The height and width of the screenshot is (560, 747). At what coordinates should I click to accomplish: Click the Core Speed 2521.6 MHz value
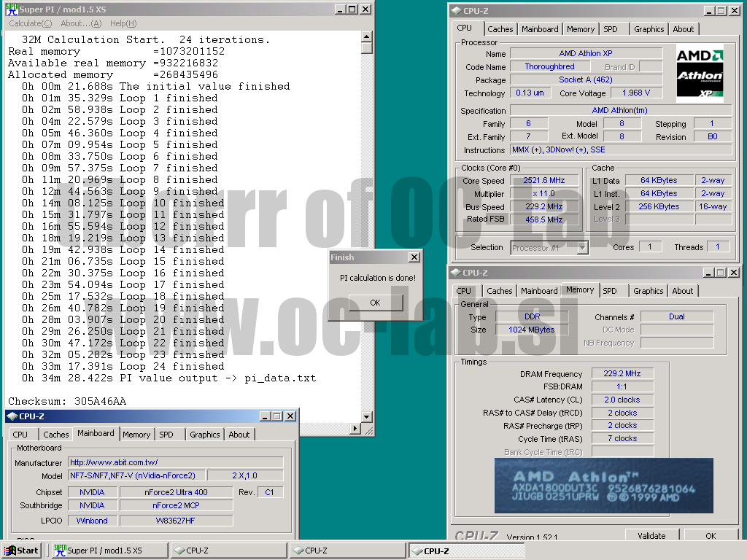[544, 180]
